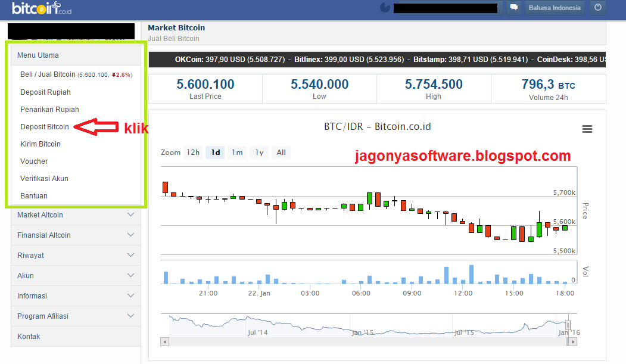The width and height of the screenshot is (626, 364).
Task: Click the navigator left scroll arrow
Action: [x=164, y=341]
